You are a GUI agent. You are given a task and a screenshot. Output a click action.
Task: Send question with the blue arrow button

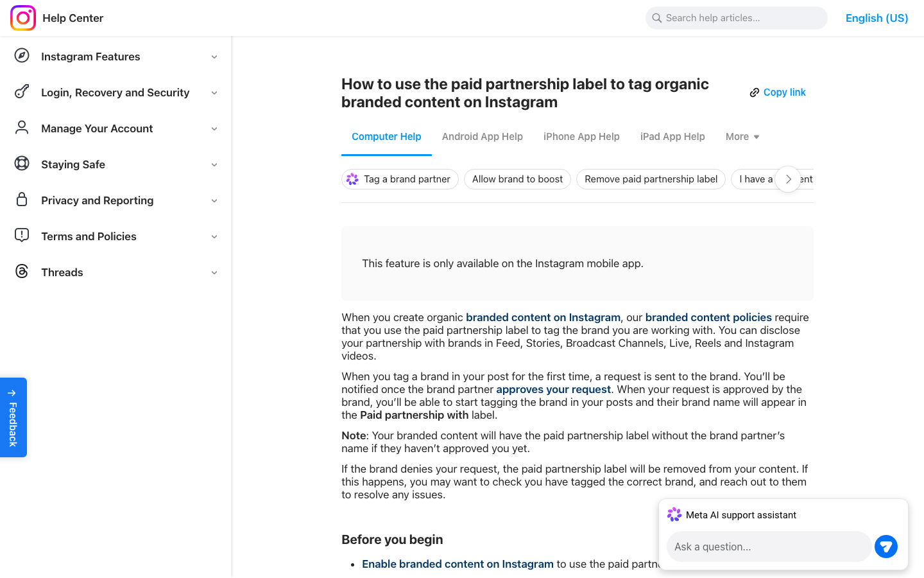coord(886,547)
